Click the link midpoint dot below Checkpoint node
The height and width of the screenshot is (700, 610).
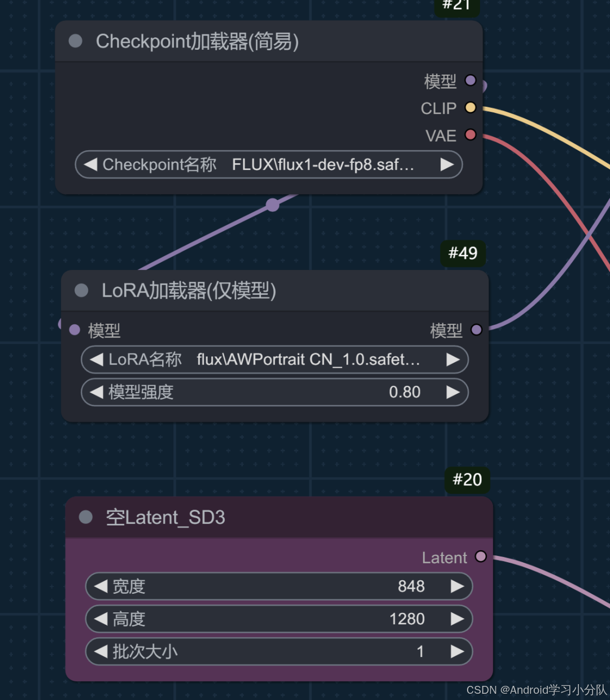273,205
